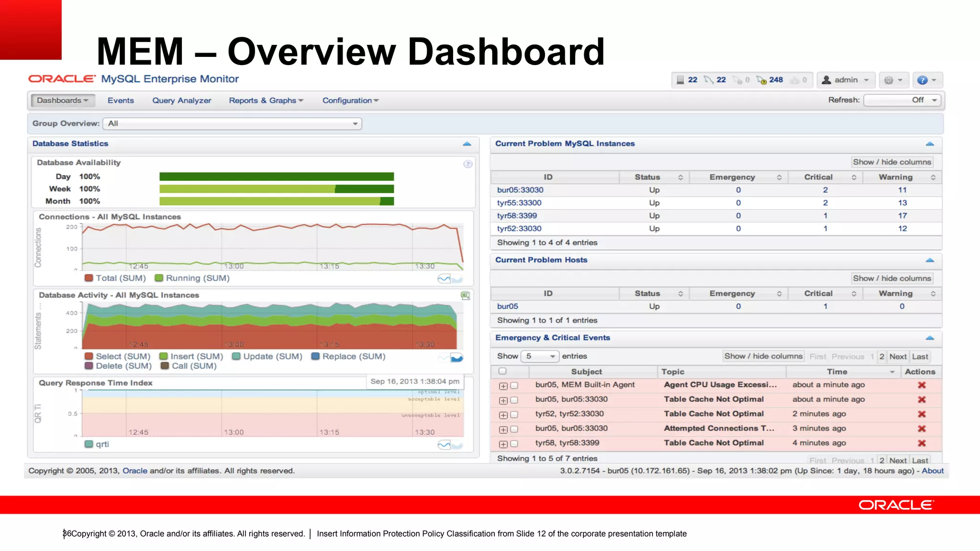Check the bur05, MEM Built-in Agent row checkbox

(514, 386)
